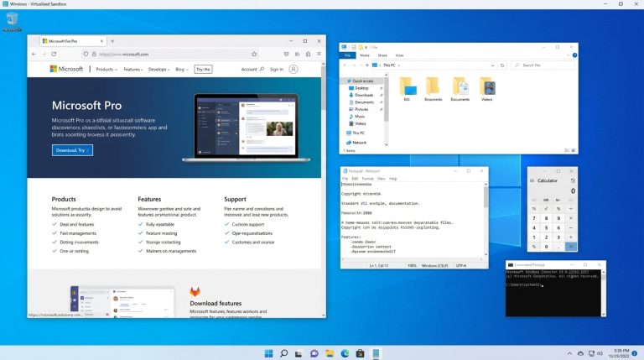Click the Download Try button
The image size is (644, 360).
[72, 150]
